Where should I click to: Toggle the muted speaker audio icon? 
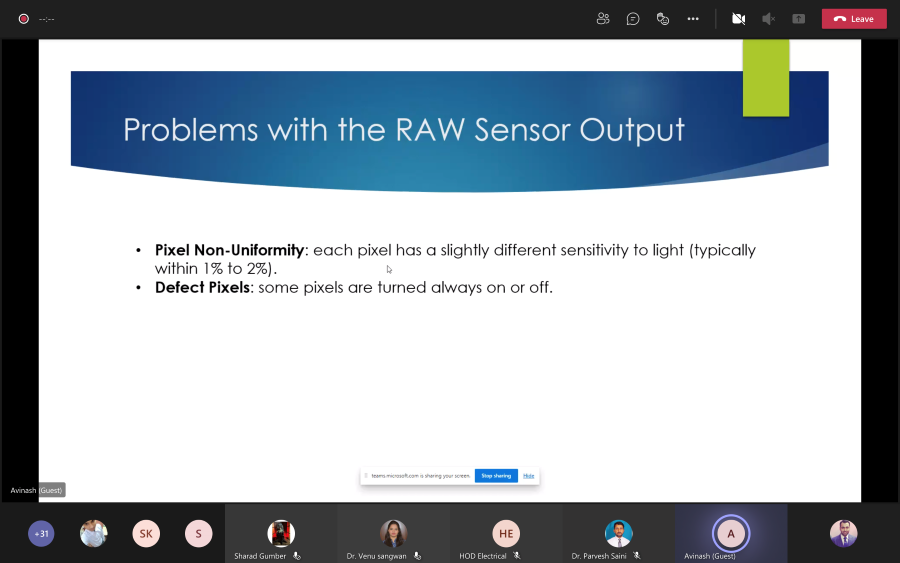click(768, 19)
